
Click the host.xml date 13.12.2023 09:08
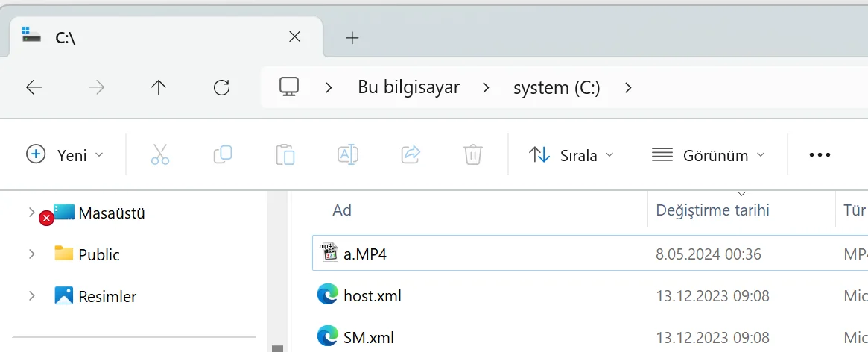(712, 296)
